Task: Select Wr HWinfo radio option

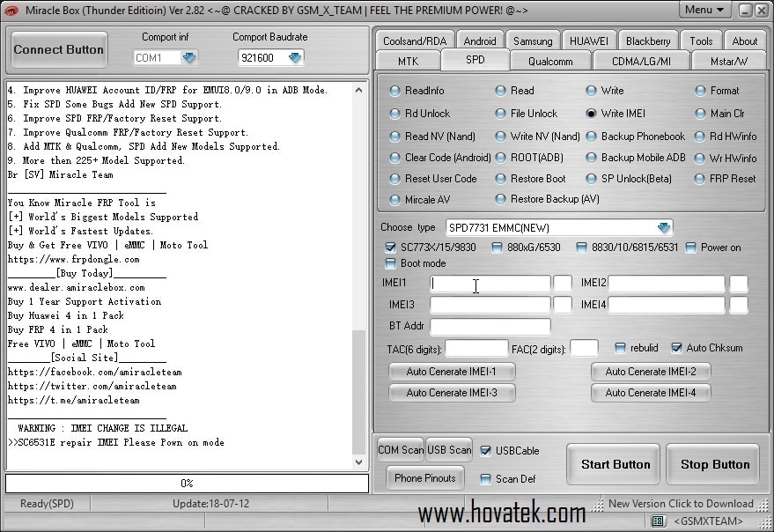Action: tap(726, 159)
